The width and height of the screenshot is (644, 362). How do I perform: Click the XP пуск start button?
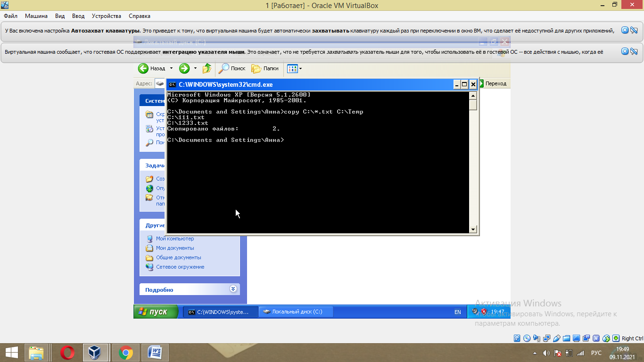[x=156, y=312]
